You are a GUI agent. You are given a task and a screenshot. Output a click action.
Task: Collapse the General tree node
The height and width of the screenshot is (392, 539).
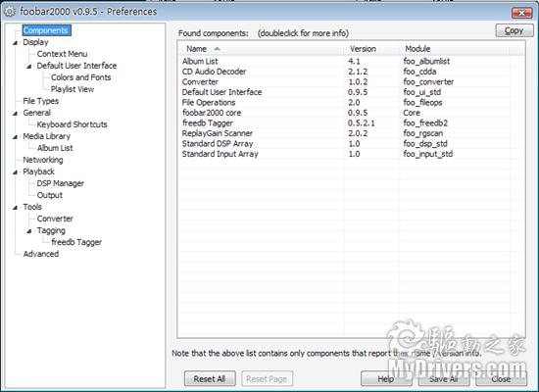[x=15, y=113]
